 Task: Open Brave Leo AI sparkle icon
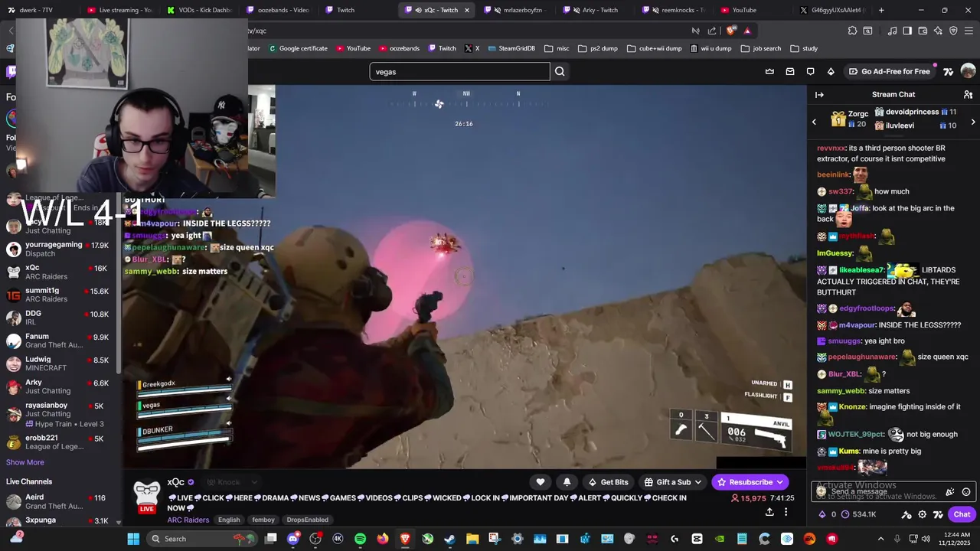(x=938, y=31)
